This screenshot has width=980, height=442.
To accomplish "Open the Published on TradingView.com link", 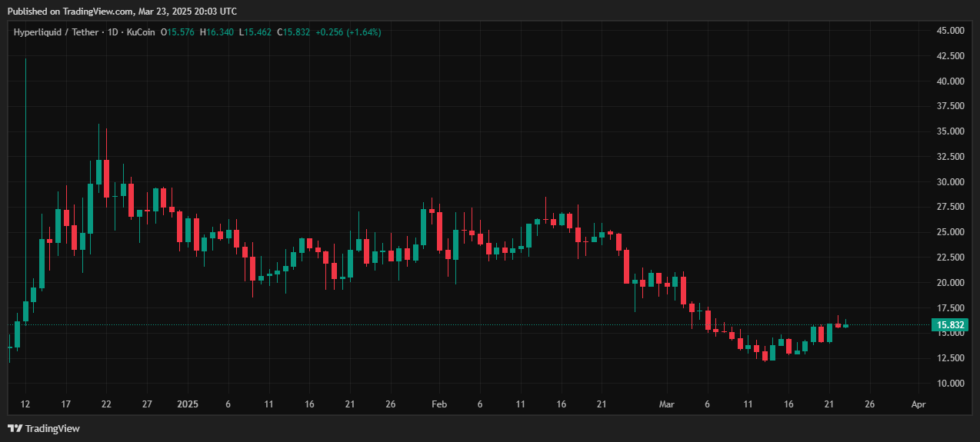I will pyautogui.click(x=122, y=11).
